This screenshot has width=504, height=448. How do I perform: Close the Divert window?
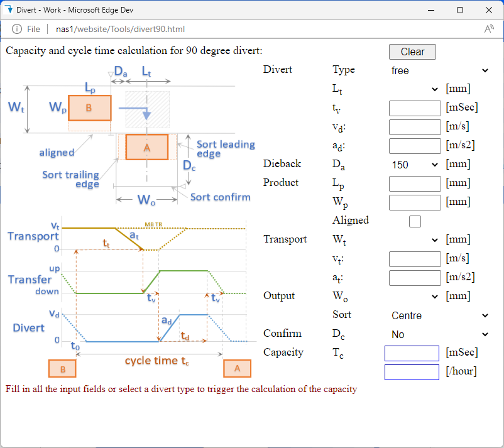[x=489, y=10]
